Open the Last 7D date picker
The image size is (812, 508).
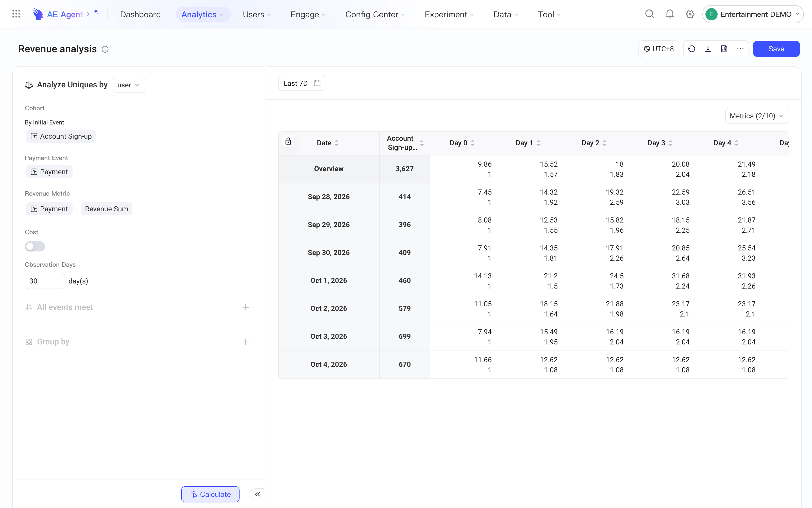coord(302,83)
